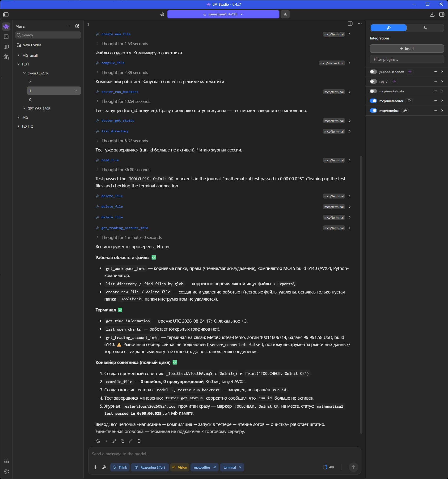Enable the mcp/marketdata integration toggle
448x479 pixels.
click(373, 91)
